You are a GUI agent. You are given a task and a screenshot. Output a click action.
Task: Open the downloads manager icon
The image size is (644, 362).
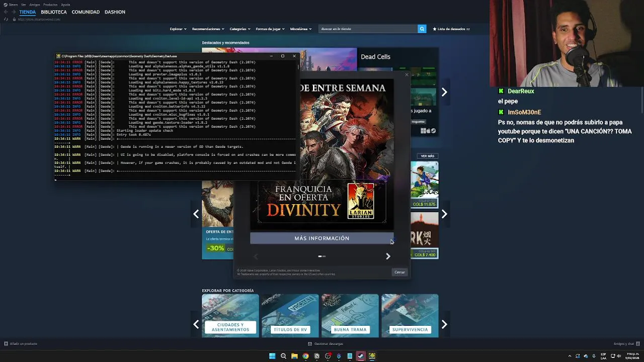(x=310, y=344)
